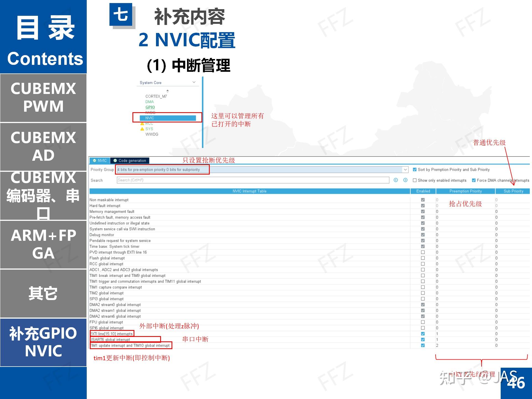Click the warning icon next to SYS
The image size is (532, 399).
tap(142, 129)
